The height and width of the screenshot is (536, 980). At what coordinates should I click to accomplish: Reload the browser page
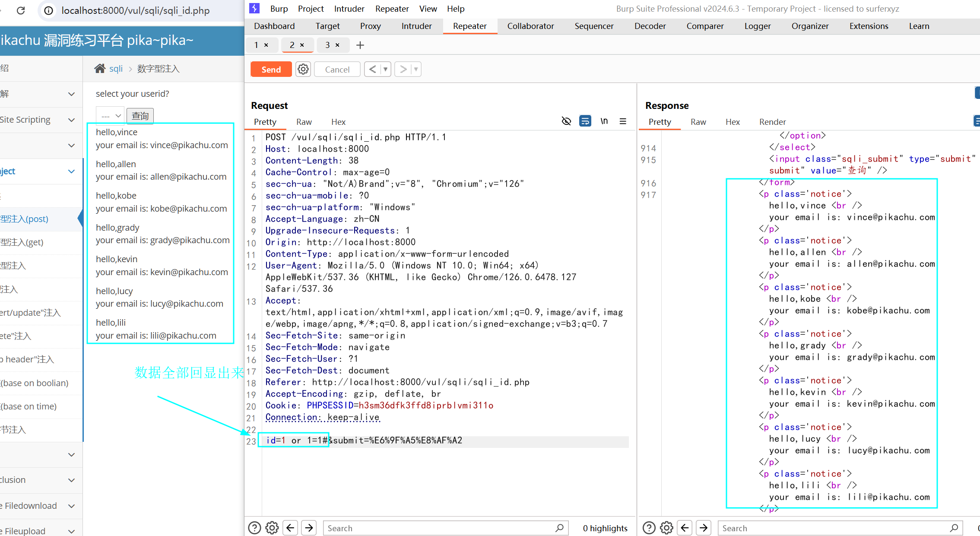[x=21, y=10]
